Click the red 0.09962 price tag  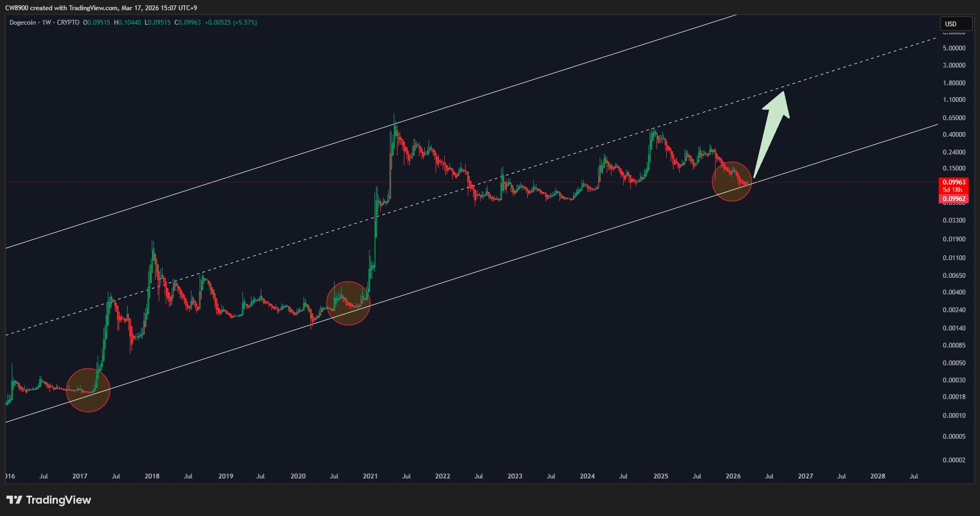tap(954, 199)
